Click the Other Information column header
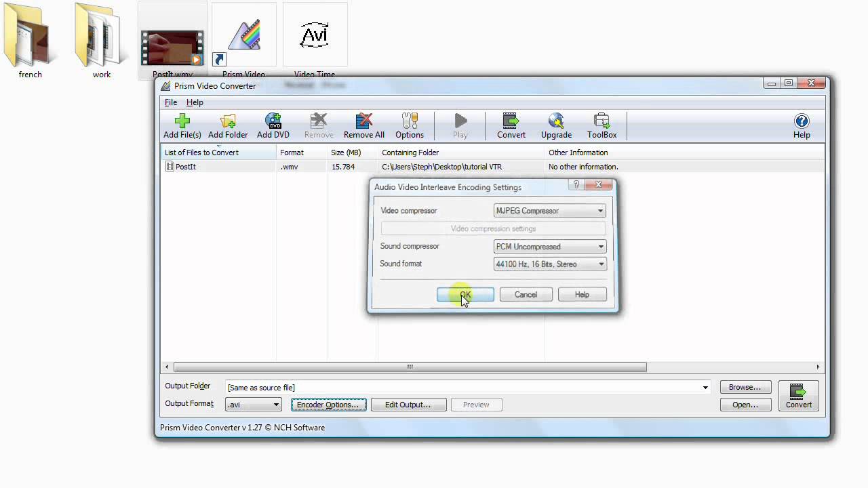The width and height of the screenshot is (868, 488). pyautogui.click(x=685, y=152)
